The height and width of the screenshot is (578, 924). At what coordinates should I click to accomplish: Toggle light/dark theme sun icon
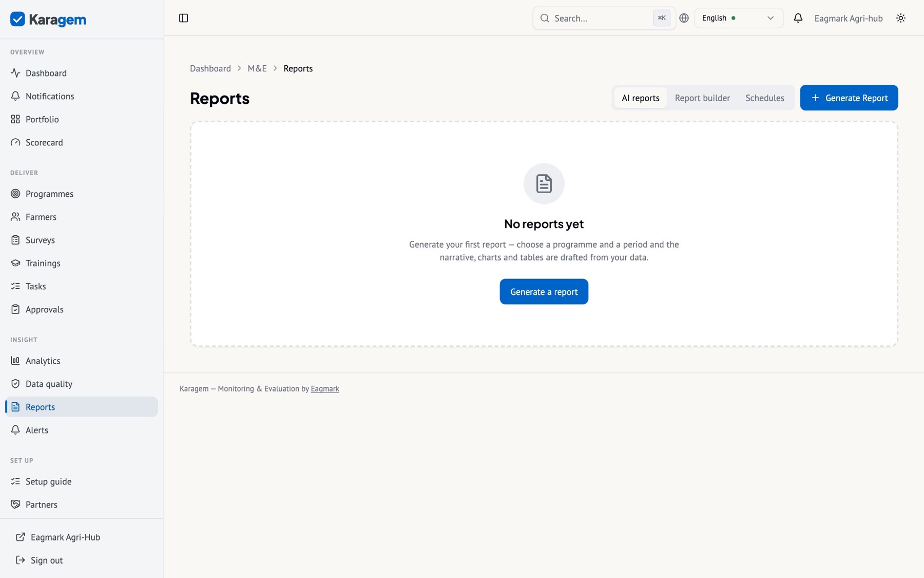pyautogui.click(x=901, y=18)
